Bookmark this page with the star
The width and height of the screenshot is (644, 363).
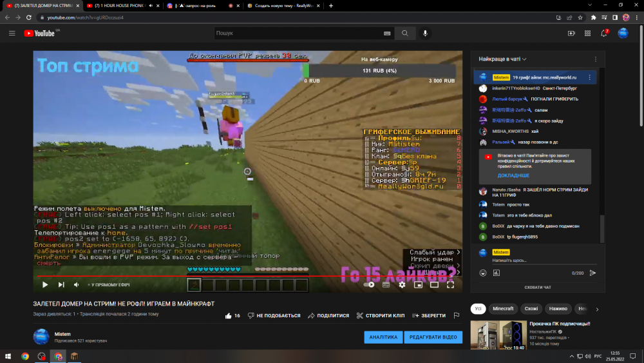point(580,17)
